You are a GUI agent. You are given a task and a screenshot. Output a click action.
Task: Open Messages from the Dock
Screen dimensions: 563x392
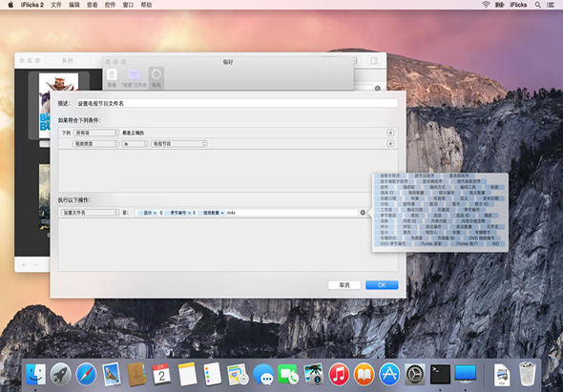[x=263, y=374]
